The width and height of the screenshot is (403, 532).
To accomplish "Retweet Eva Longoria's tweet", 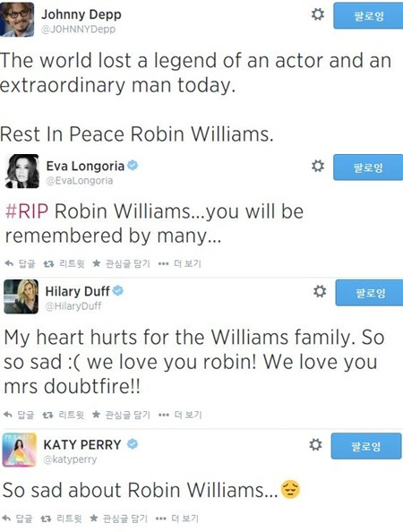I will 64,263.
